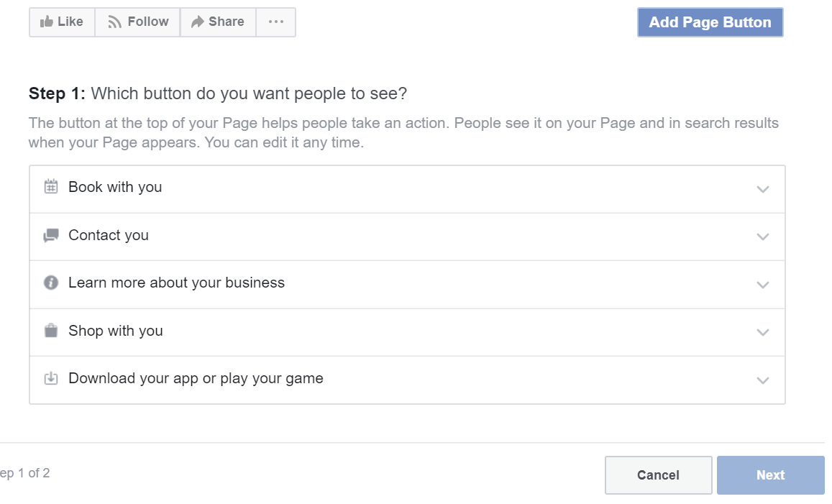Image resolution: width=832 pixels, height=504 pixels.
Task: Expand Shop with you chevron
Action: click(763, 333)
